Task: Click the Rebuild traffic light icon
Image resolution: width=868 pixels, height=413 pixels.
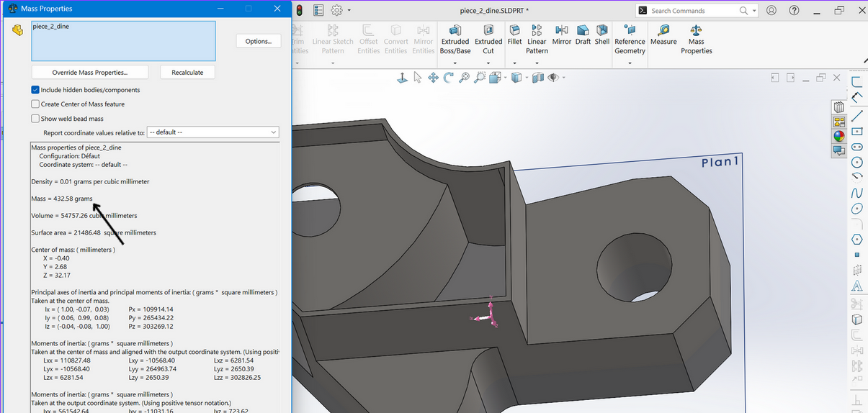Action: [298, 10]
